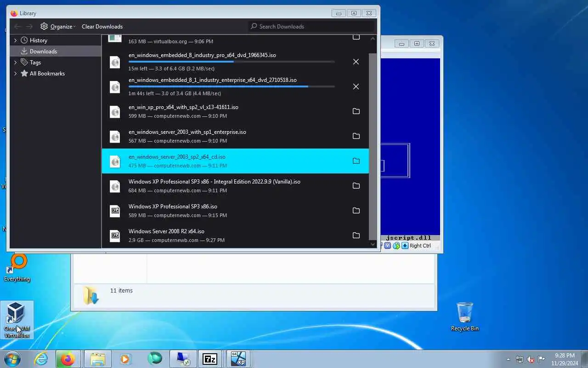Click the disc icon of en_win_xp_pro_x64 ISO
This screenshot has width=588, height=368.
pos(115,112)
